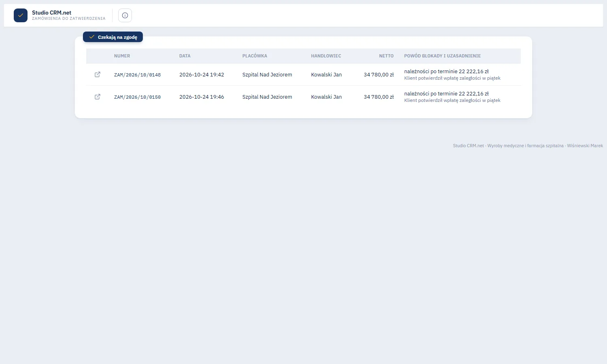
Task: Select the 'Czekają na zgodę' tab
Action: click(x=113, y=37)
